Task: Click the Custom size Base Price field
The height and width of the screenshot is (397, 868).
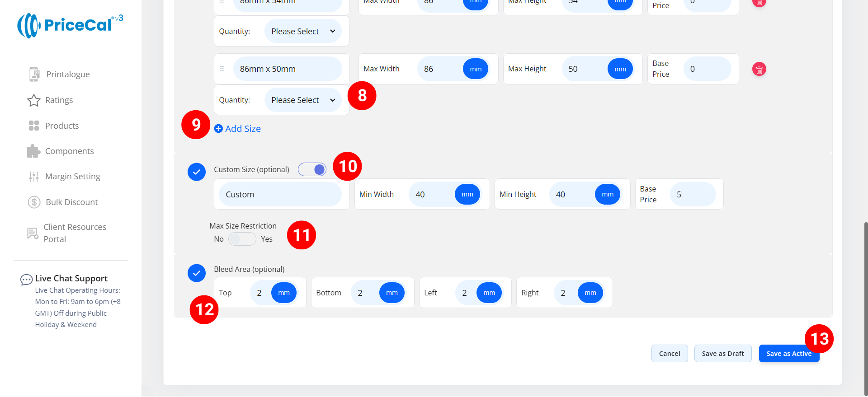Action: point(693,194)
